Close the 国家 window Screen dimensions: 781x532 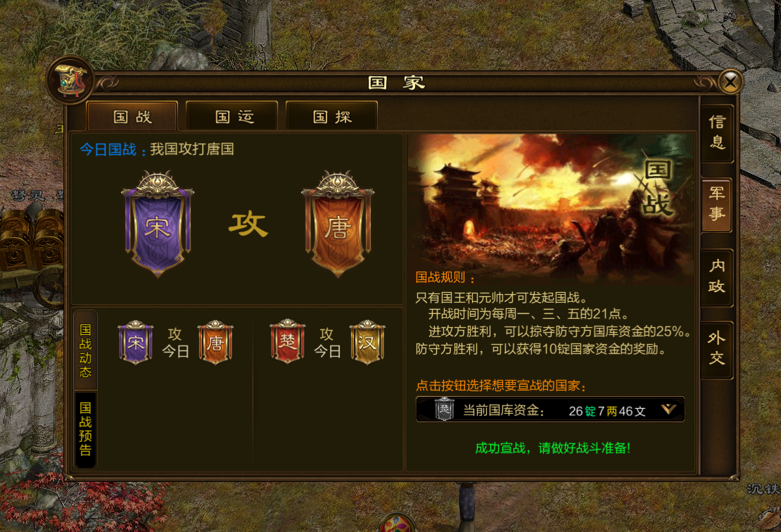point(730,82)
